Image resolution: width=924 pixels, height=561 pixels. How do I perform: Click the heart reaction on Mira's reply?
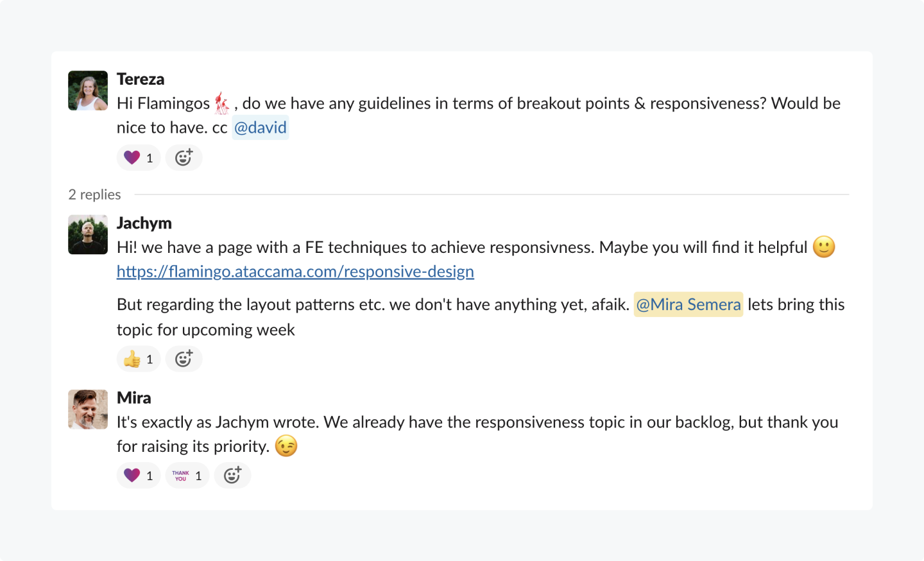pos(139,476)
